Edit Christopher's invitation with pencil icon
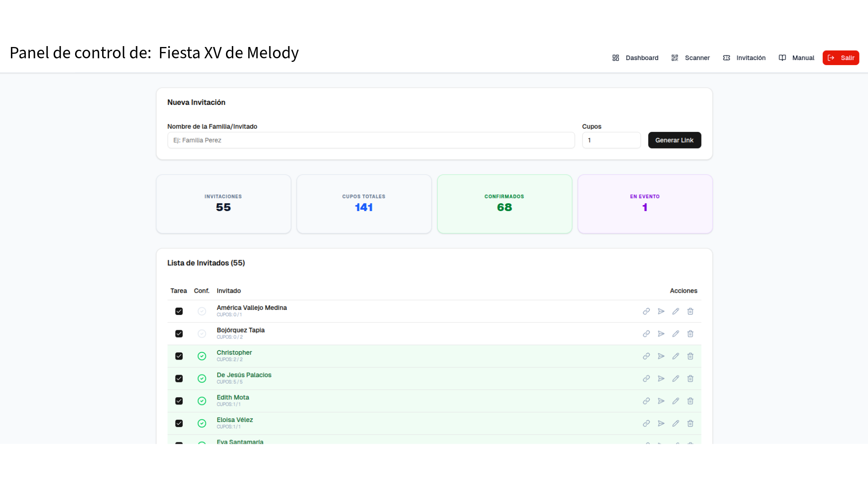 point(675,356)
